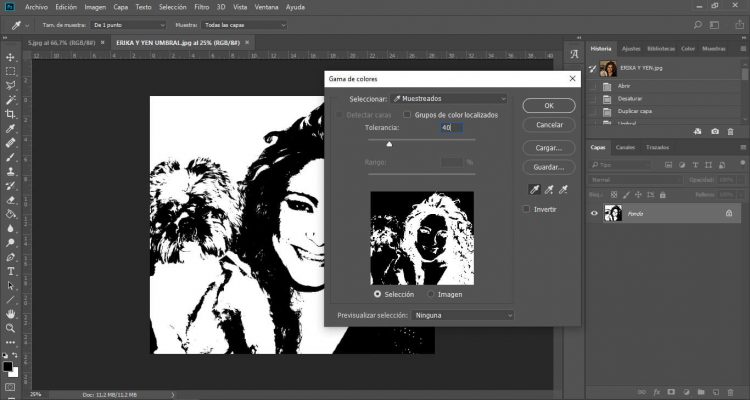Select the Eraser tool

click(10, 200)
